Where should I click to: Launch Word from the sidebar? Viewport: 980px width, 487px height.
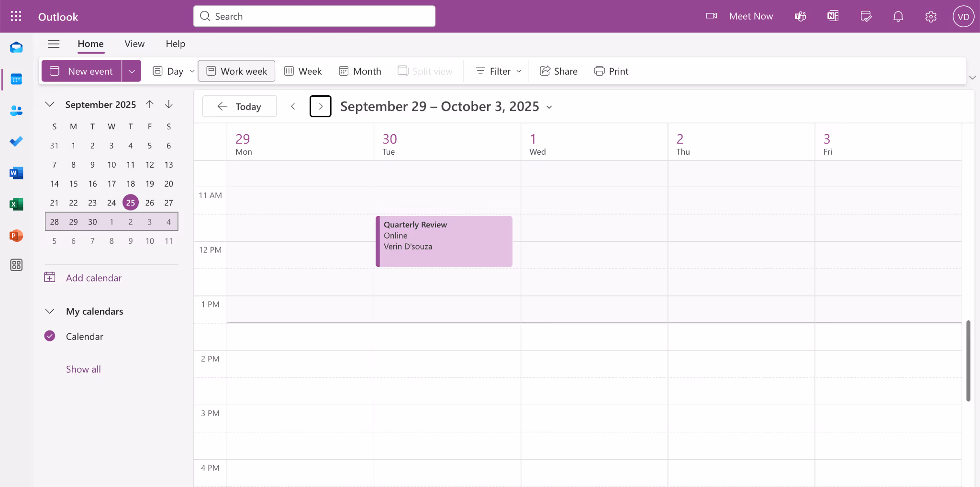click(x=16, y=173)
